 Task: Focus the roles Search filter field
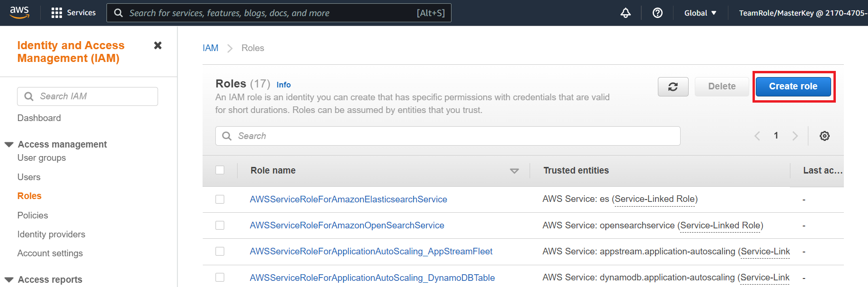click(x=448, y=136)
